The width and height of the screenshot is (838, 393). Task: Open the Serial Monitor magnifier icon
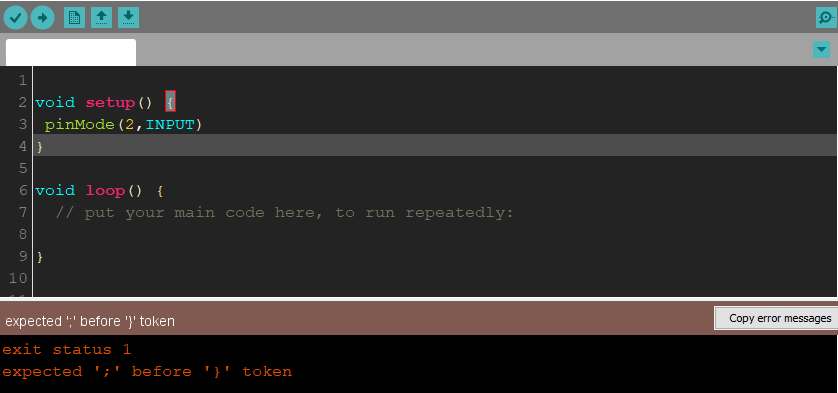[826, 18]
